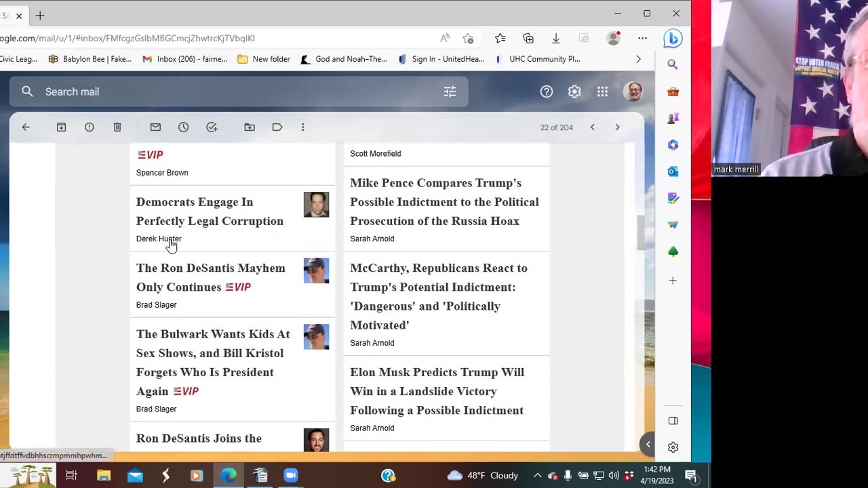Toggle Read aloud in address bar

tap(445, 38)
